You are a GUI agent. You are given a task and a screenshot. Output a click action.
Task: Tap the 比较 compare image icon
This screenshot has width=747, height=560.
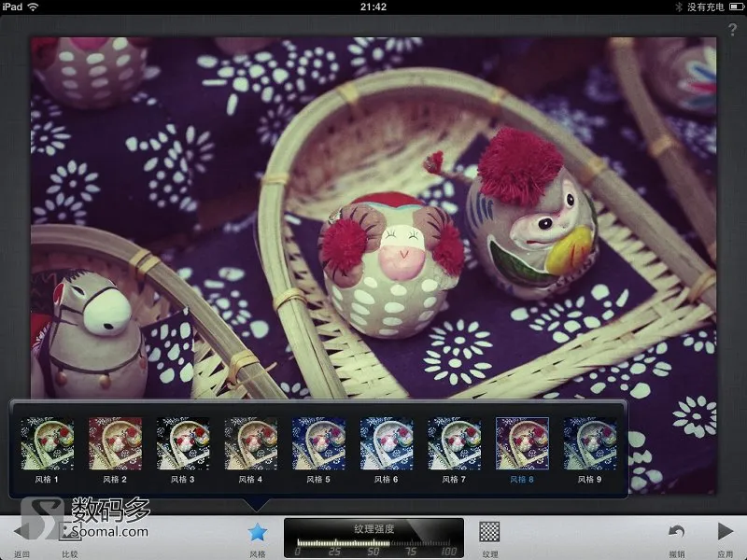click(69, 531)
